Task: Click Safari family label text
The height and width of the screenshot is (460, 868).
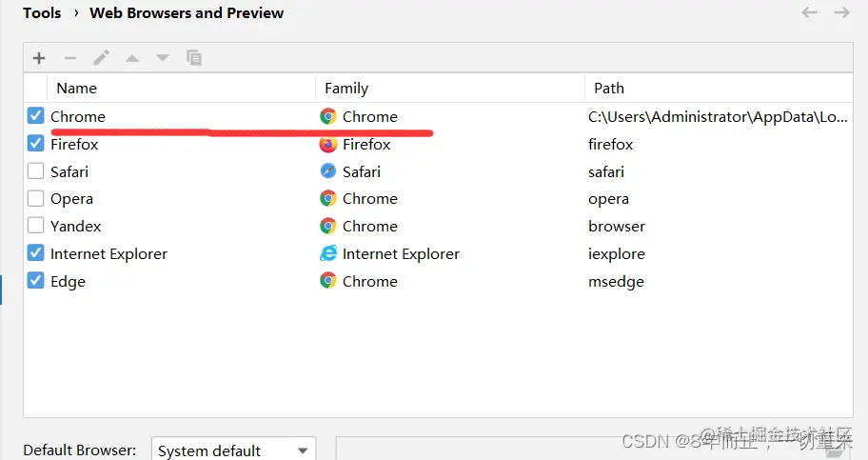Action: pyautogui.click(x=362, y=171)
